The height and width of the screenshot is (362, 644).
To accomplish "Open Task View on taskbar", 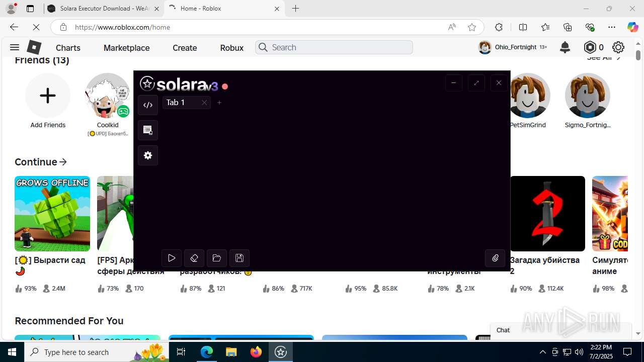I will click(181, 352).
